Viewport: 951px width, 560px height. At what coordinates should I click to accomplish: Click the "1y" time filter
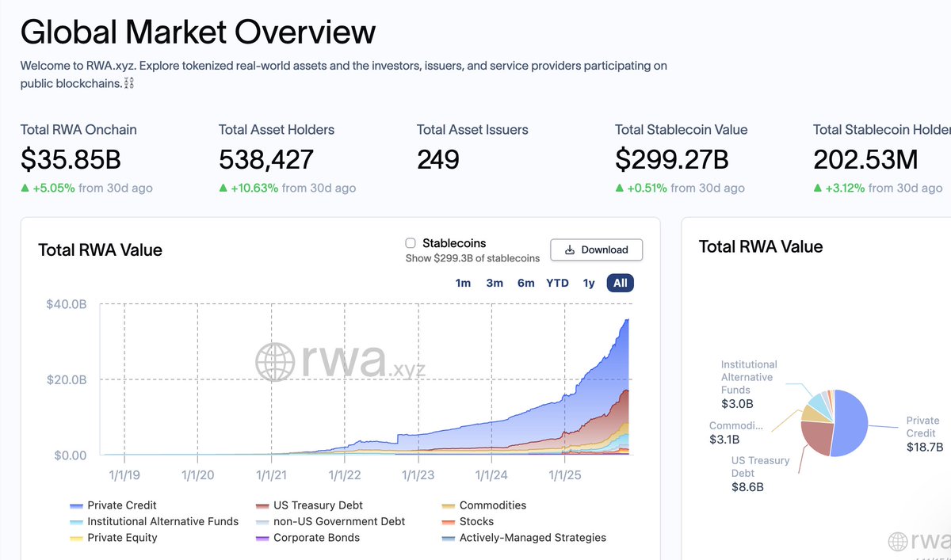pos(589,283)
